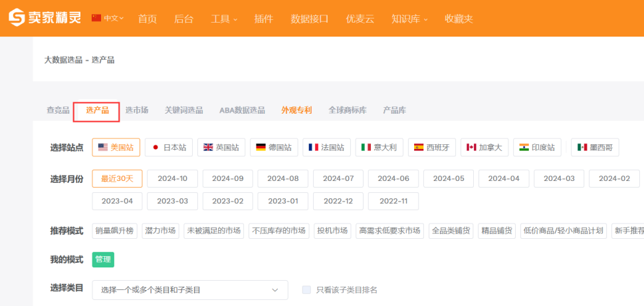Image resolution: width=644 pixels, height=306 pixels.
Task: Go to 首页 in top navigation
Action: coord(148,19)
